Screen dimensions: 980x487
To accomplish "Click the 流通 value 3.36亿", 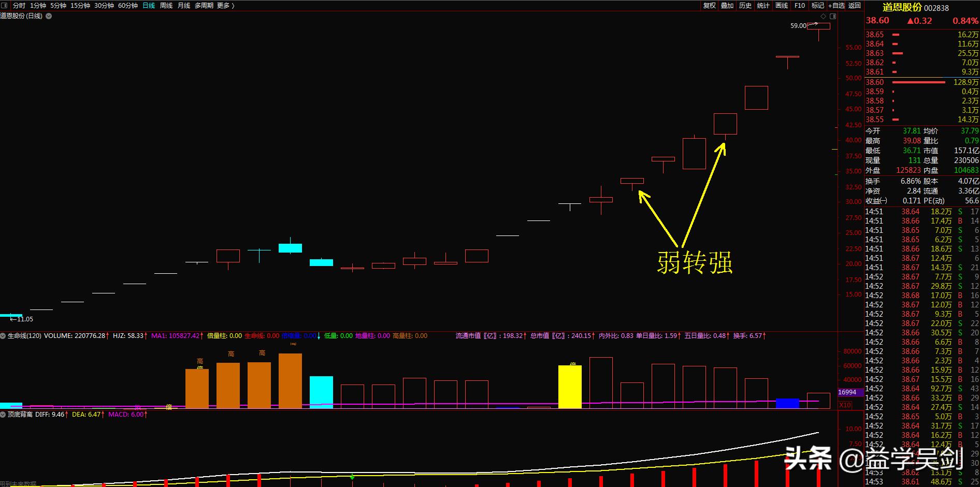I will [969, 191].
